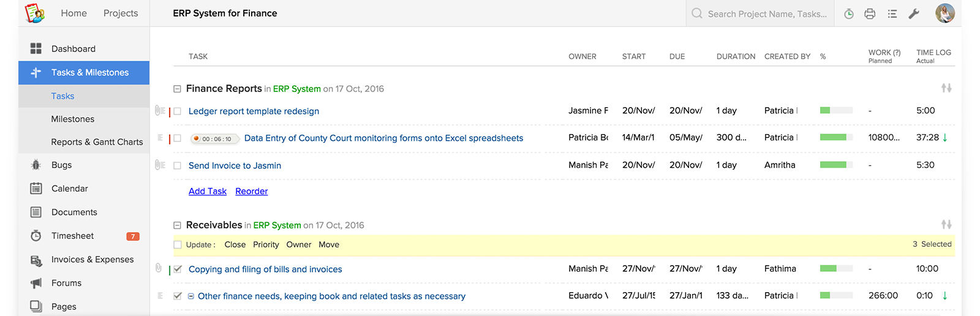Viewport: 980px width, 316px height.
Task: Tick the Send Invoice to Jasmin checkbox
Action: click(178, 165)
